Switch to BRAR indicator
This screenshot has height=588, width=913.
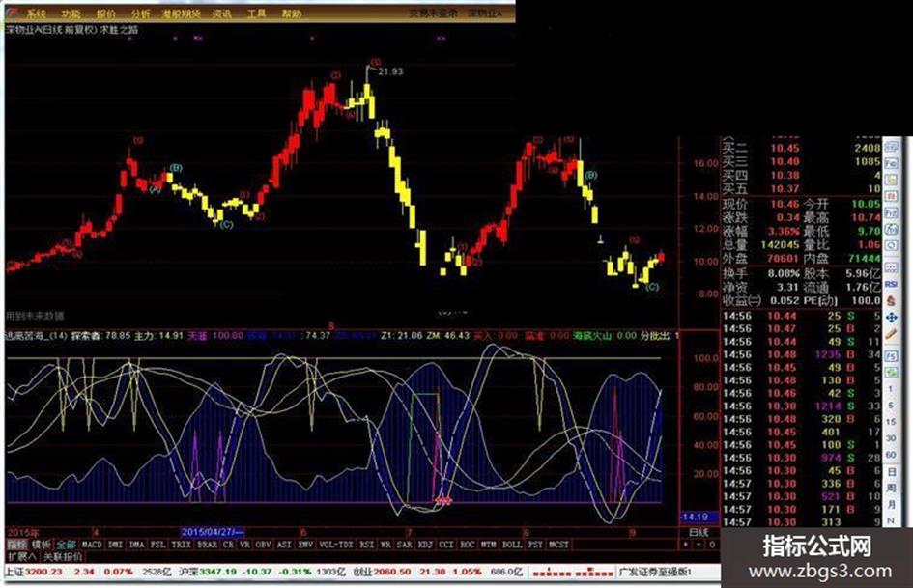(208, 545)
